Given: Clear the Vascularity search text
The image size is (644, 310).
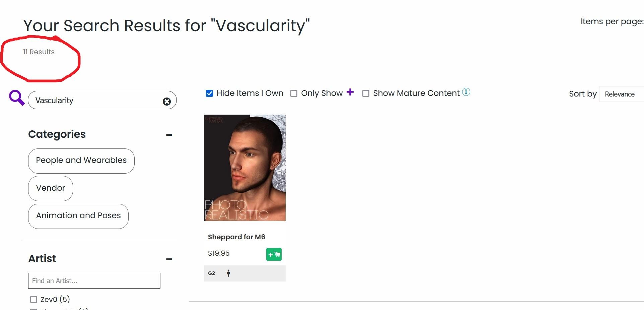Looking at the screenshot, I should [x=166, y=101].
